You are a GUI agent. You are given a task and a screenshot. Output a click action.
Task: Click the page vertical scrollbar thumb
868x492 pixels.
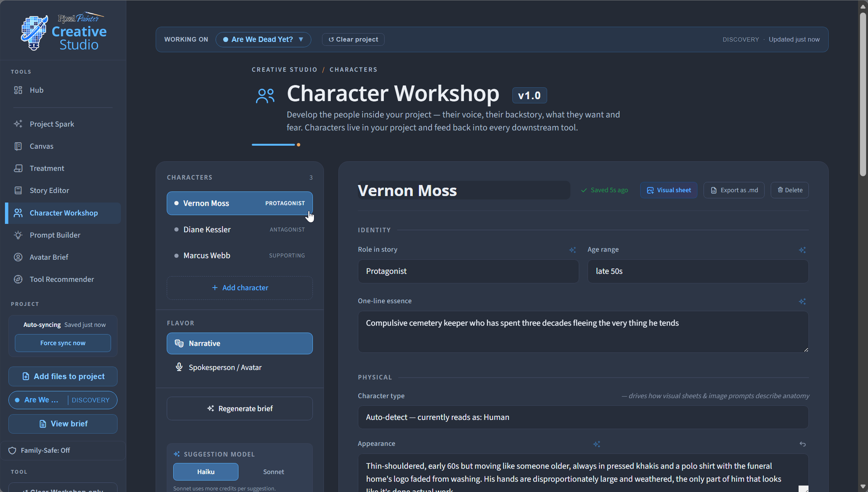[863, 95]
